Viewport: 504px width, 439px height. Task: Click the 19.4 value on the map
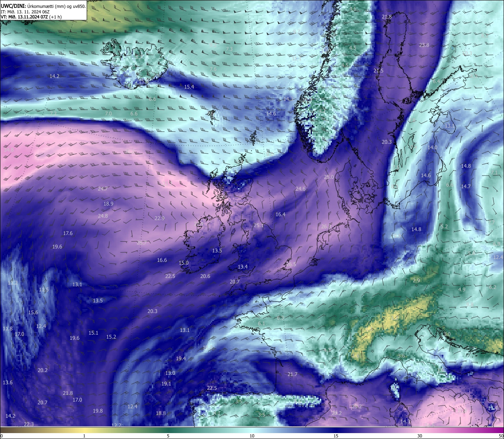click(x=181, y=359)
